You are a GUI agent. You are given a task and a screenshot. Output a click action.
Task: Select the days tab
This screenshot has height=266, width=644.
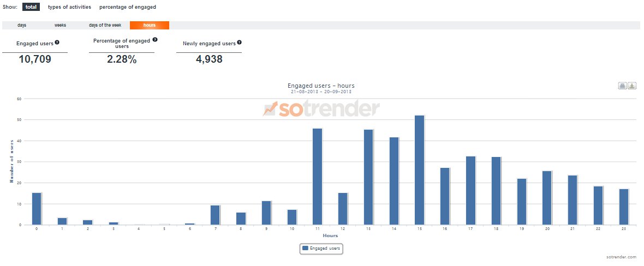[x=22, y=25]
